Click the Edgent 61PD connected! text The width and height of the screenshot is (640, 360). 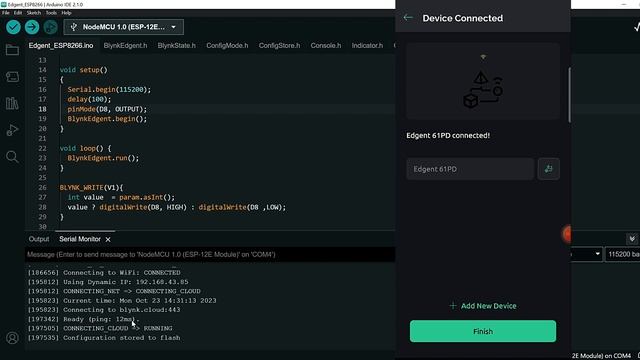pyautogui.click(x=448, y=136)
